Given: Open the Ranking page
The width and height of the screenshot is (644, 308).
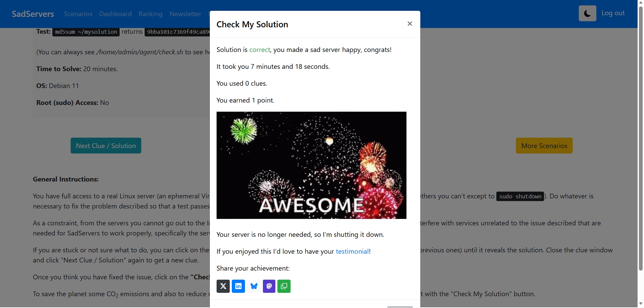Looking at the screenshot, I should tap(150, 14).
